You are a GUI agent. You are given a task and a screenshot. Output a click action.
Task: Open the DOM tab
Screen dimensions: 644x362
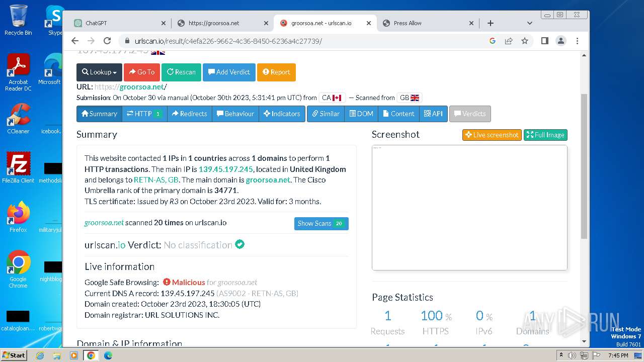coord(361,114)
